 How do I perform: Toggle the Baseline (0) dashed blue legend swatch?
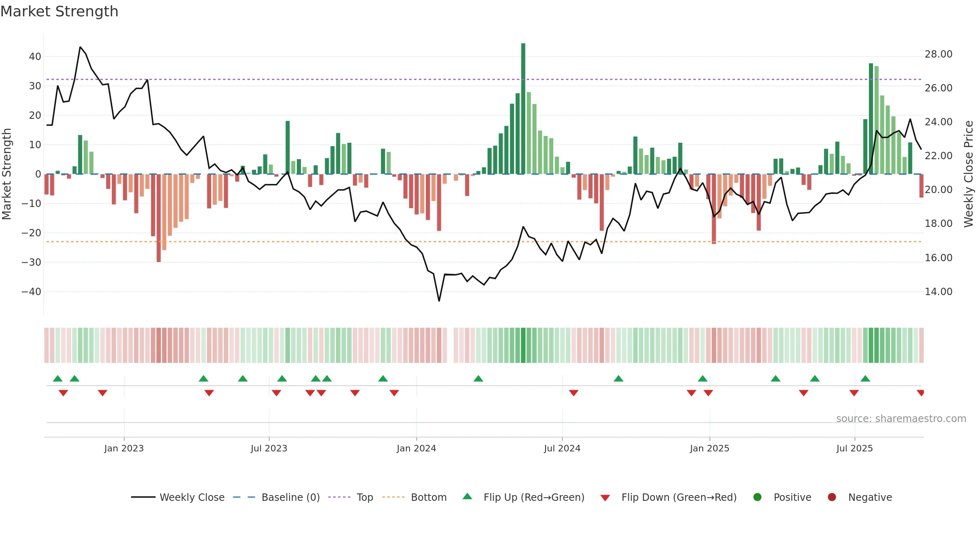244,497
